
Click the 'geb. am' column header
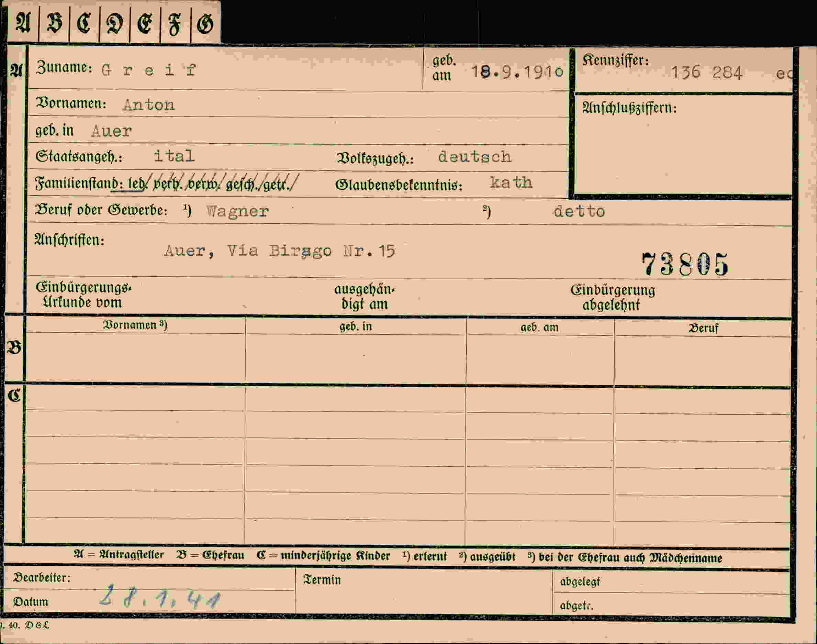tap(539, 327)
